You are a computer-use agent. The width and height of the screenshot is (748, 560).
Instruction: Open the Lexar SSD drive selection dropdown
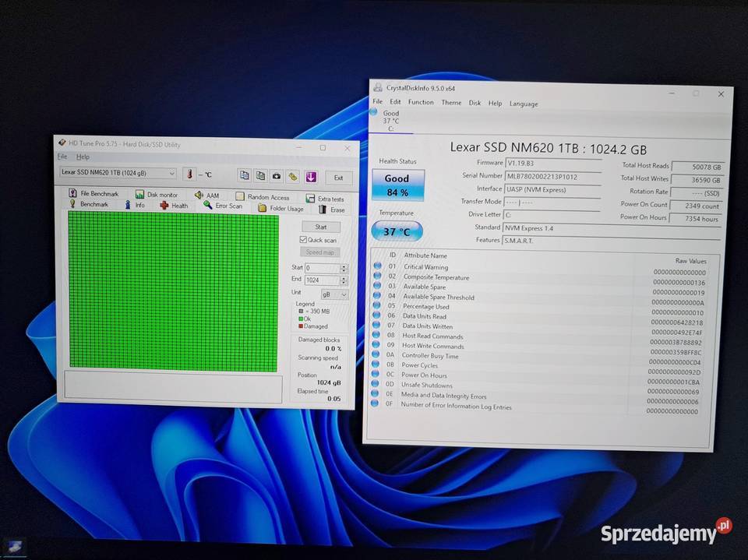tap(118, 173)
